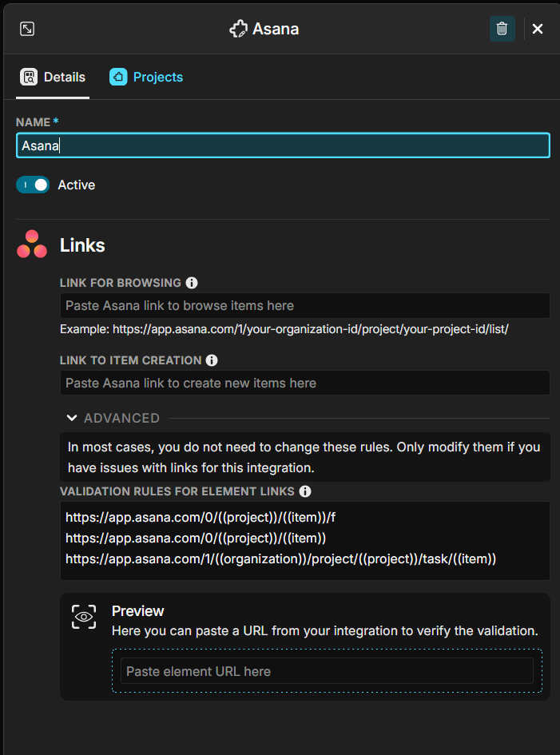
Task: Click the validation rules text area
Action: click(x=304, y=540)
